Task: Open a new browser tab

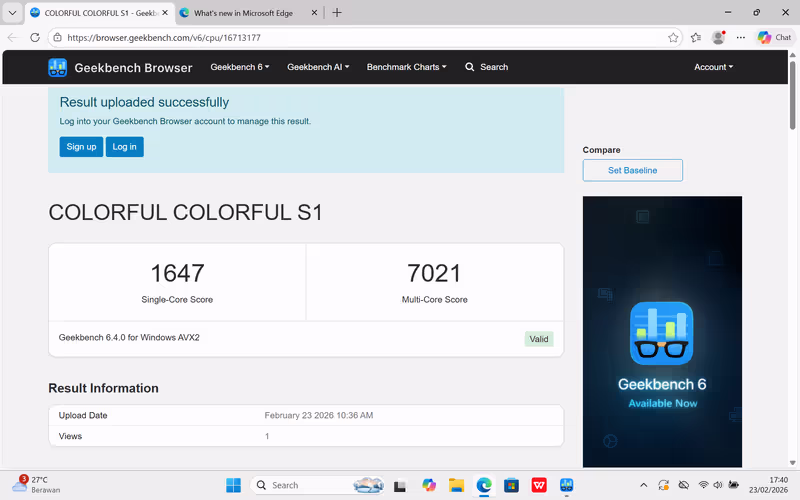Action: [x=337, y=13]
